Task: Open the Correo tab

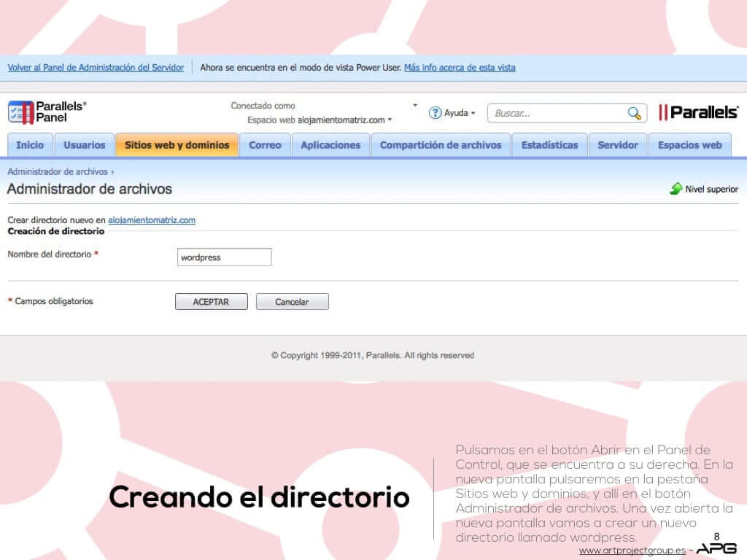Action: click(265, 145)
